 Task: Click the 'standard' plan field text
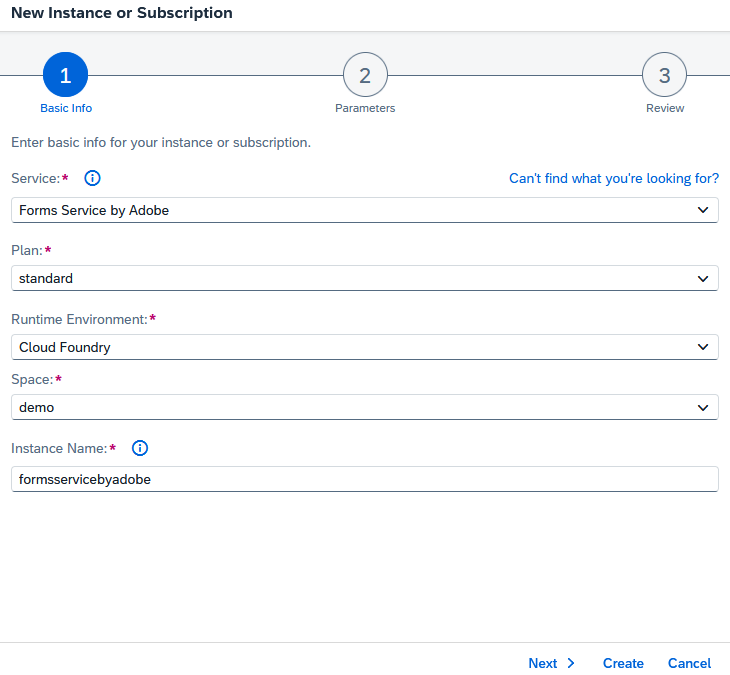(46, 279)
